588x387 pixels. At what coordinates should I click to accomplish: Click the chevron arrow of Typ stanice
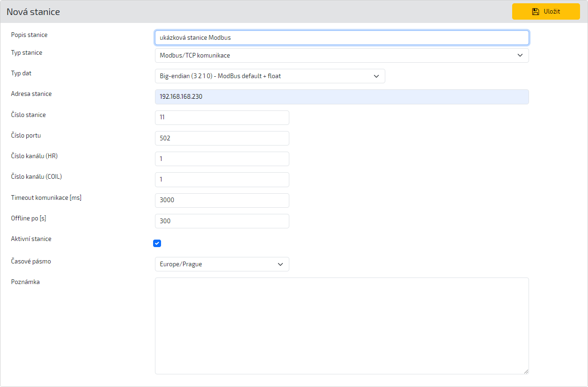click(520, 56)
